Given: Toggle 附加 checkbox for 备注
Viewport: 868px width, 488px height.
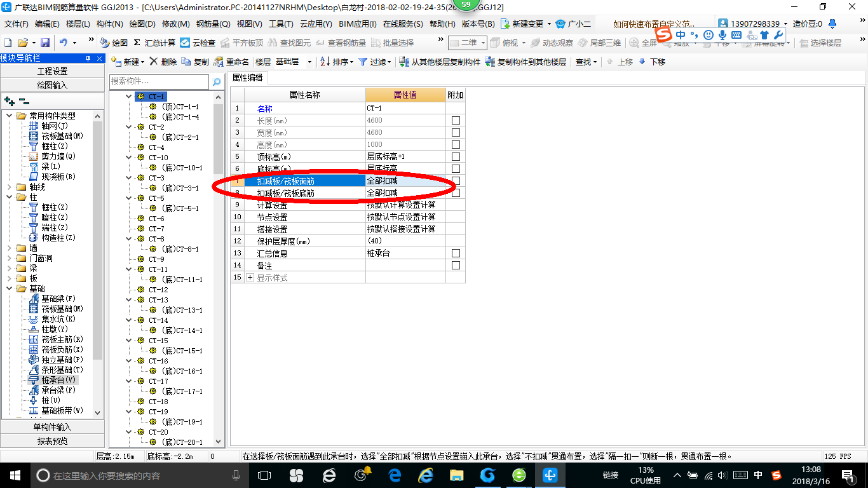Looking at the screenshot, I should pyautogui.click(x=456, y=265).
